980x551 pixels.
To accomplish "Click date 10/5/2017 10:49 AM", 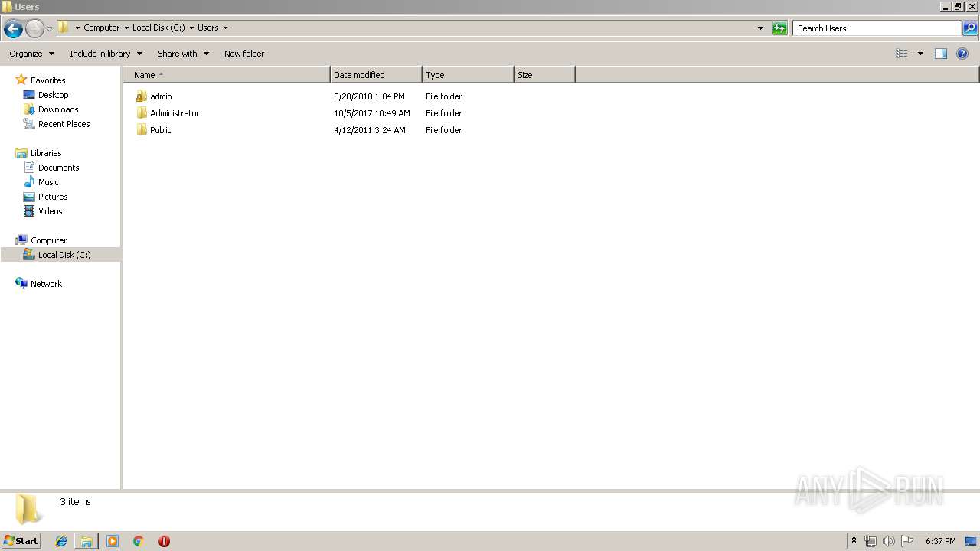I will [x=372, y=113].
